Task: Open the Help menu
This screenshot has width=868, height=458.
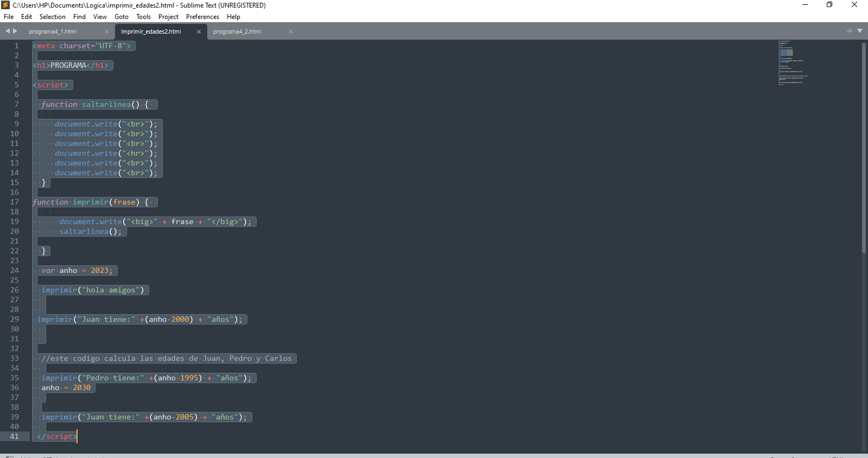Action: pos(233,17)
